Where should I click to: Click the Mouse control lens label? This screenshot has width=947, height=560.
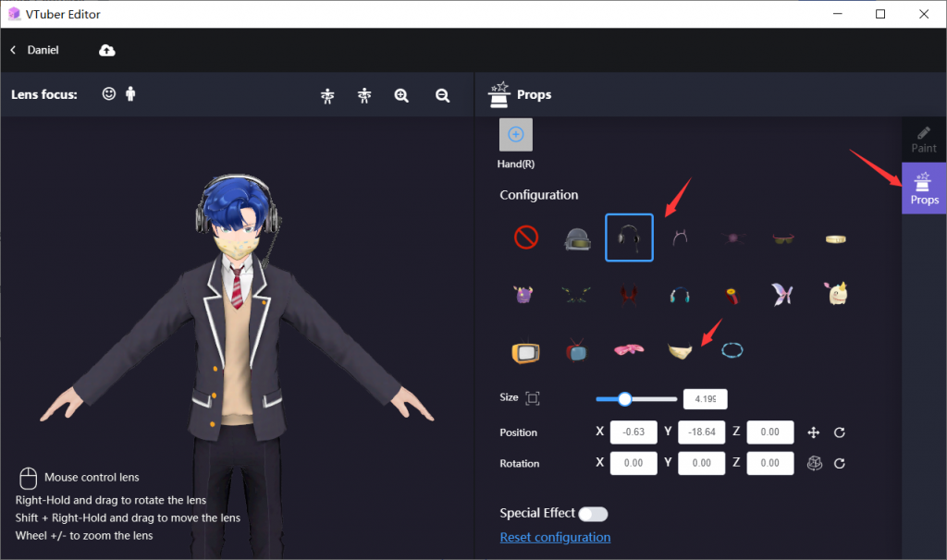92,478
